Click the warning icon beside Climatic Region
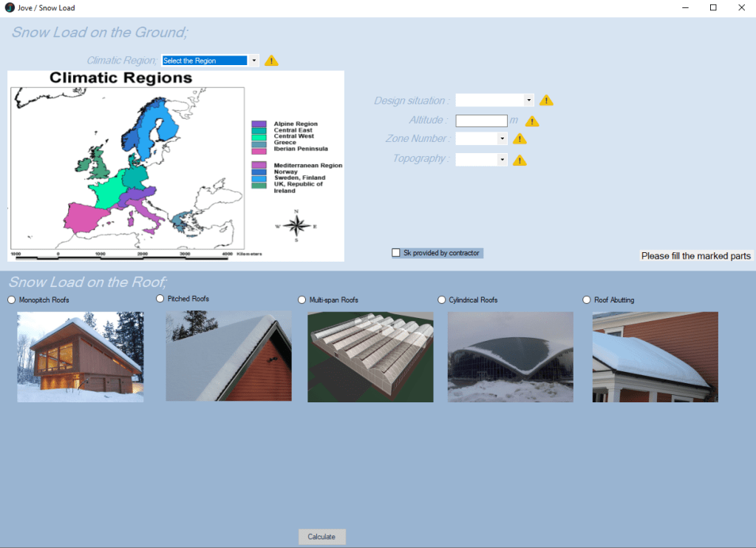This screenshot has height=548, width=756. 271,61
